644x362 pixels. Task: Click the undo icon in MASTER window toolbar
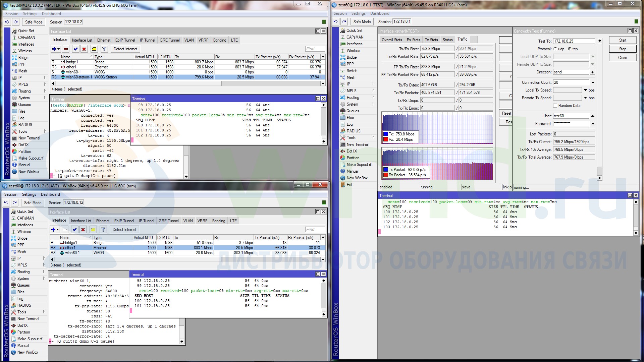[x=7, y=22]
